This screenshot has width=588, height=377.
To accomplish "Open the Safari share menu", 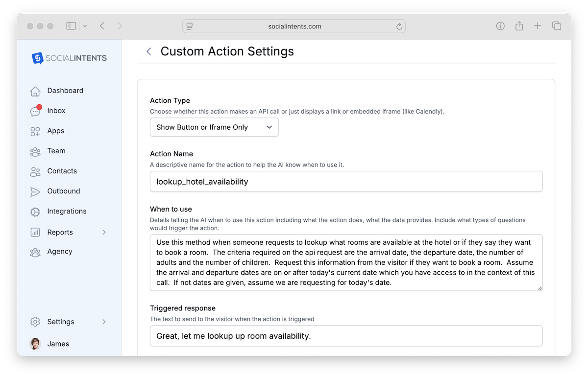I will (519, 25).
